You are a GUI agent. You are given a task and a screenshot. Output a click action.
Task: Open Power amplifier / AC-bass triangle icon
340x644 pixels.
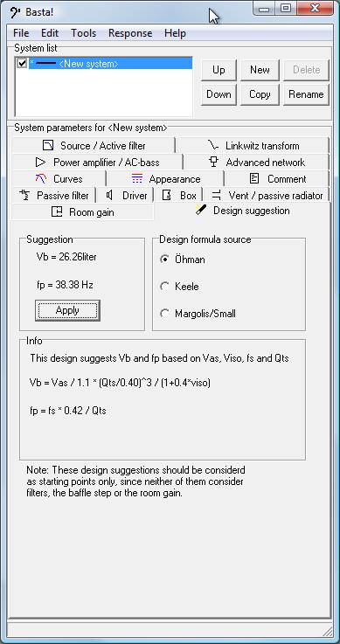41,162
